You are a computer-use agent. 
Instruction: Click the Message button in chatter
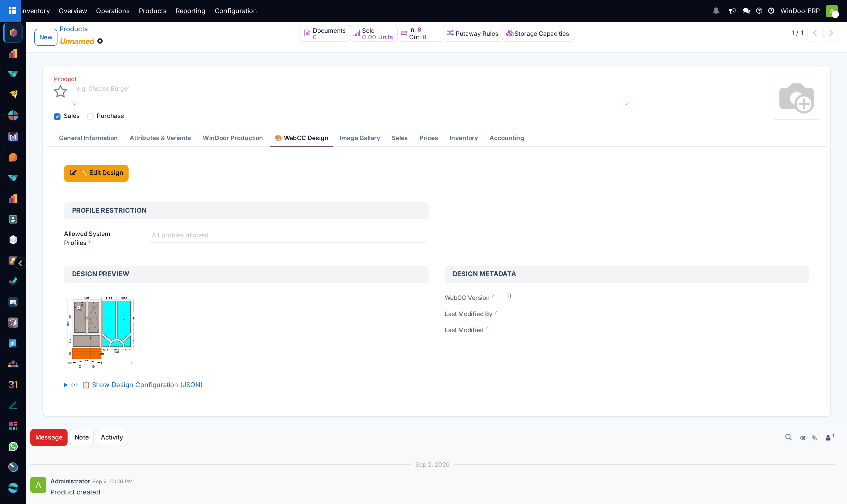point(49,437)
